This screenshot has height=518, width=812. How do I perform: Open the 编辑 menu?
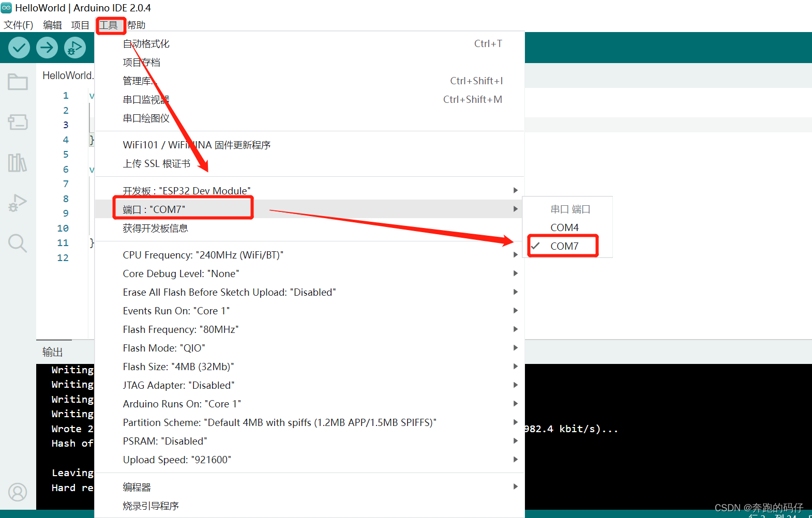point(52,25)
